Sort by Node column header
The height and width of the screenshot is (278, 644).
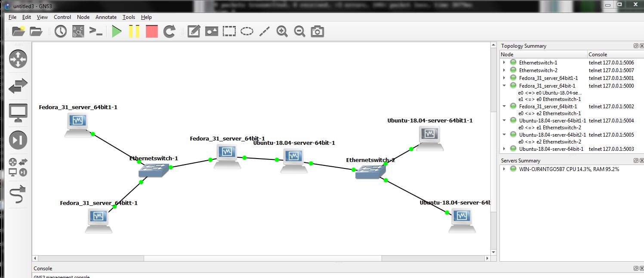[x=544, y=55]
